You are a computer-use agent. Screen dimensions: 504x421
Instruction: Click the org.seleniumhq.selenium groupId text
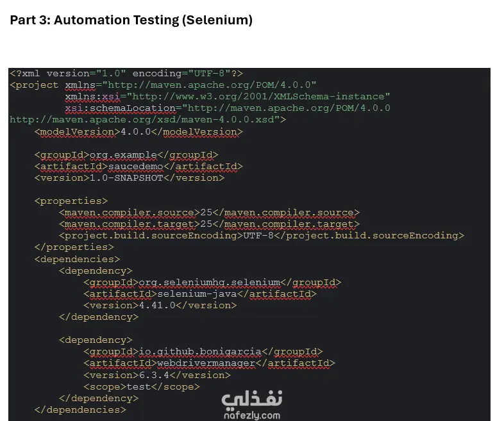[x=209, y=283]
